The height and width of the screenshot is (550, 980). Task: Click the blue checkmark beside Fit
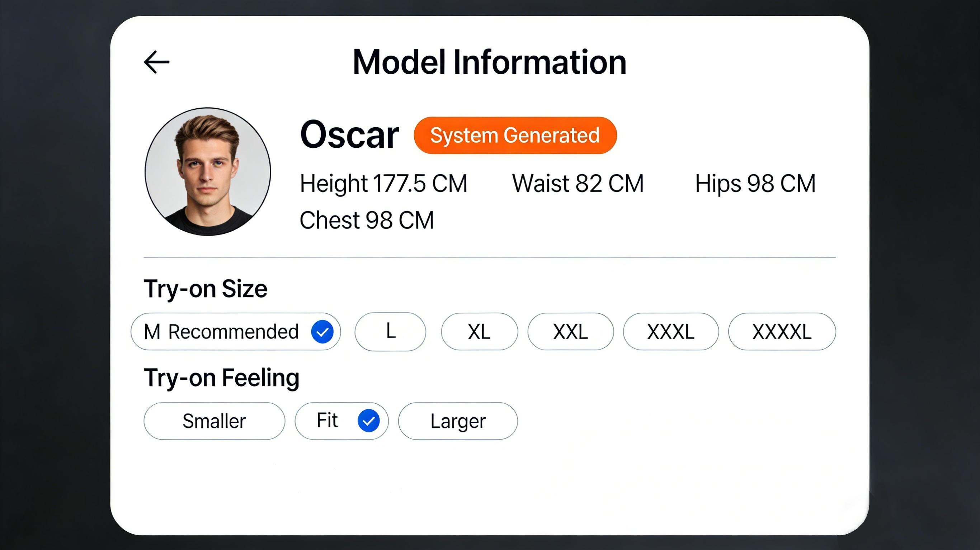coord(368,421)
